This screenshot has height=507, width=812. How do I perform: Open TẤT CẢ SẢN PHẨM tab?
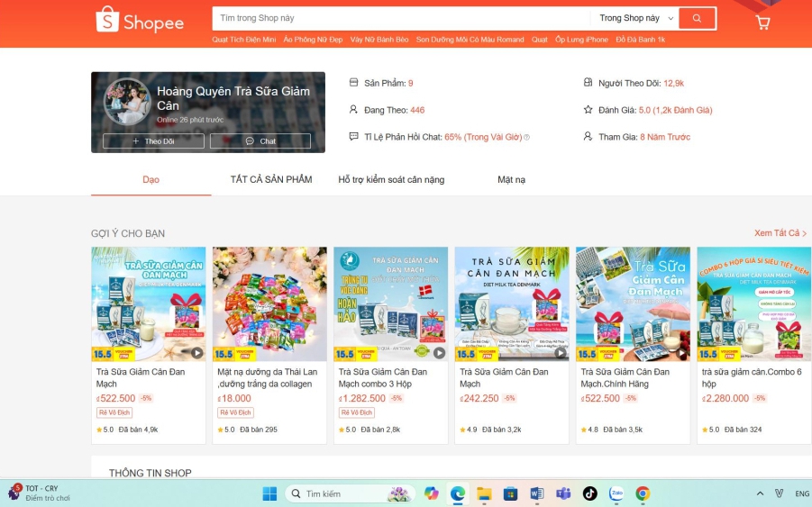click(x=271, y=179)
